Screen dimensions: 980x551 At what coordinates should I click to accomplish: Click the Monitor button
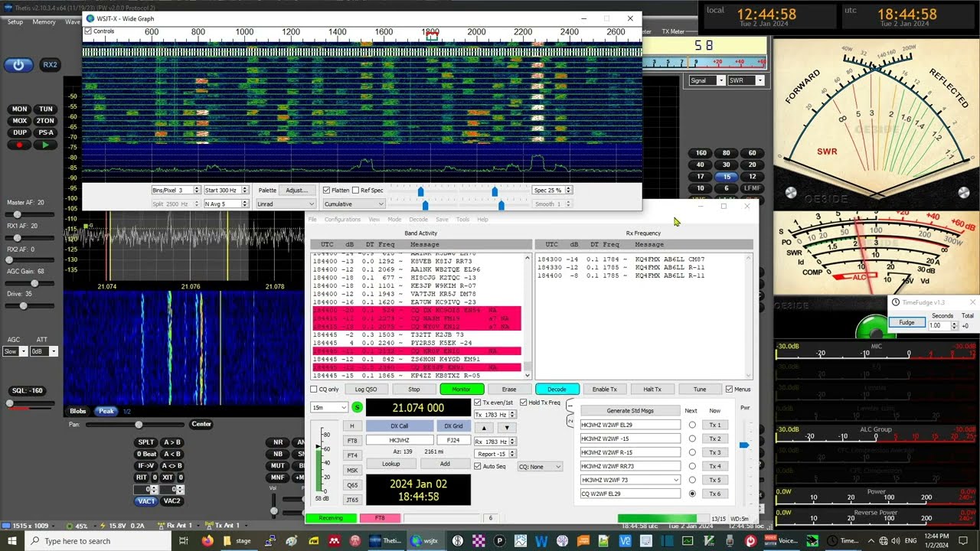(462, 390)
